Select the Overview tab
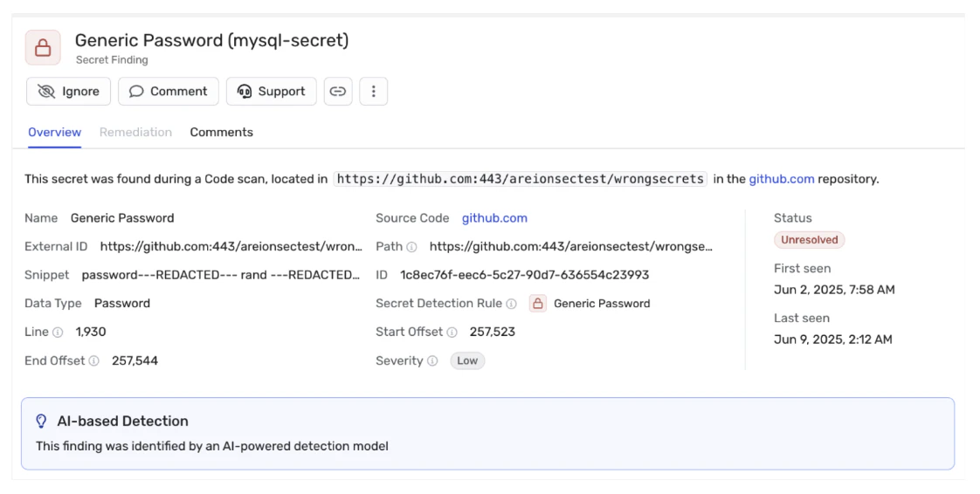The image size is (980, 494). pos(54,133)
